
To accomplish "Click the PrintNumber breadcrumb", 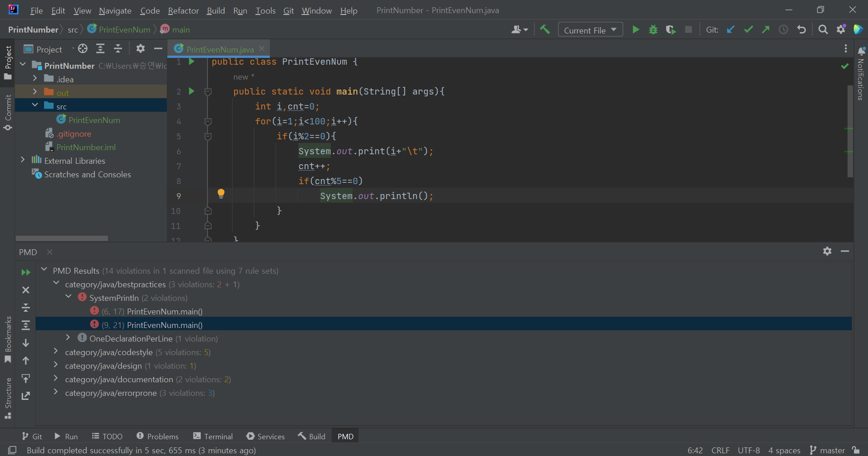I will click(x=33, y=30).
